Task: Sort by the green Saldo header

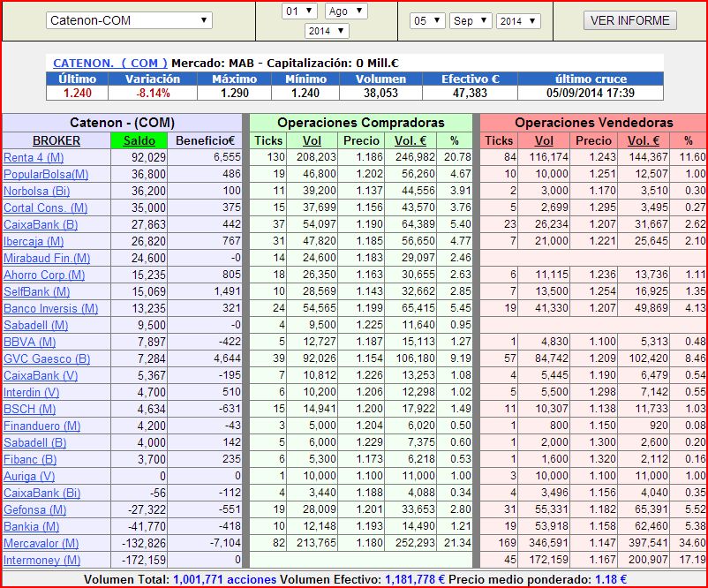Action: coord(139,140)
